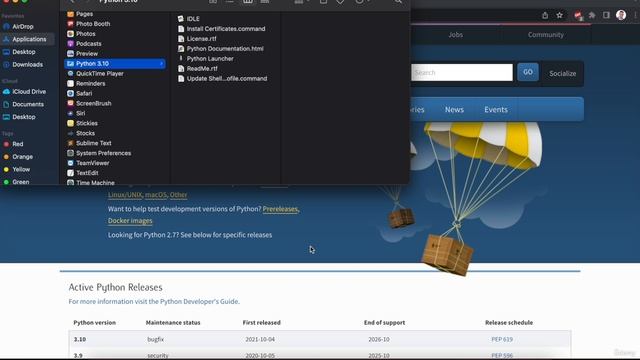
Task: Select the Preview app icon
Action: point(70,53)
